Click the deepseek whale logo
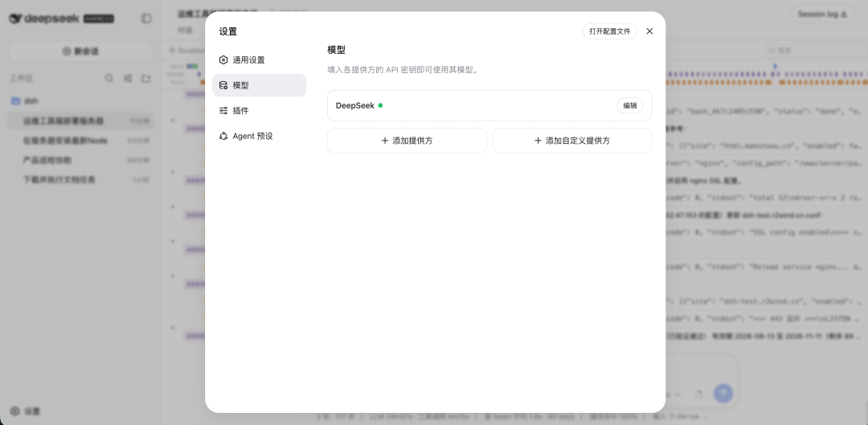Screen dimensions: 868x425 tap(15, 18)
